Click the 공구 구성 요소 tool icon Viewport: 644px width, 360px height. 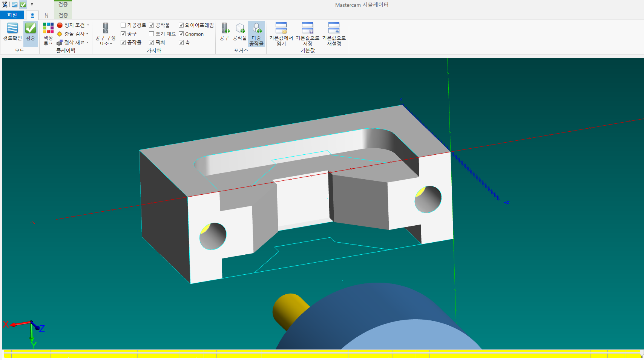[106, 28]
